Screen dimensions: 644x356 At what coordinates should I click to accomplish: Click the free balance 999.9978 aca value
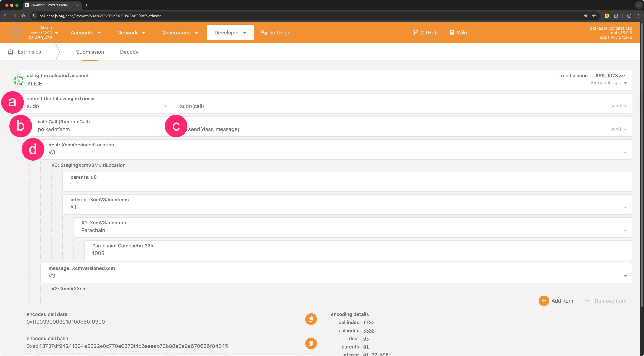click(610, 76)
